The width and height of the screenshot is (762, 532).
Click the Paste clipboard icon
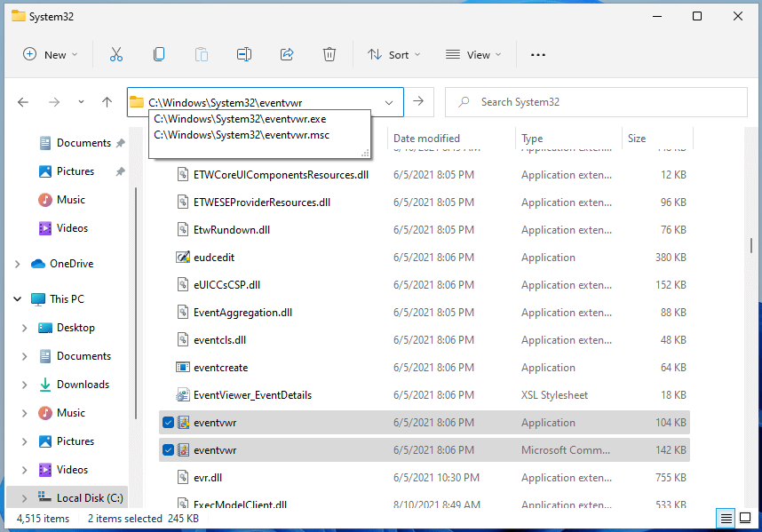[x=202, y=54]
